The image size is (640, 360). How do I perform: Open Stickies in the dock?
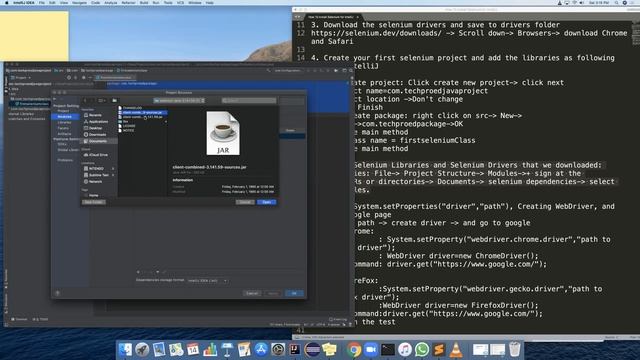point(329,350)
